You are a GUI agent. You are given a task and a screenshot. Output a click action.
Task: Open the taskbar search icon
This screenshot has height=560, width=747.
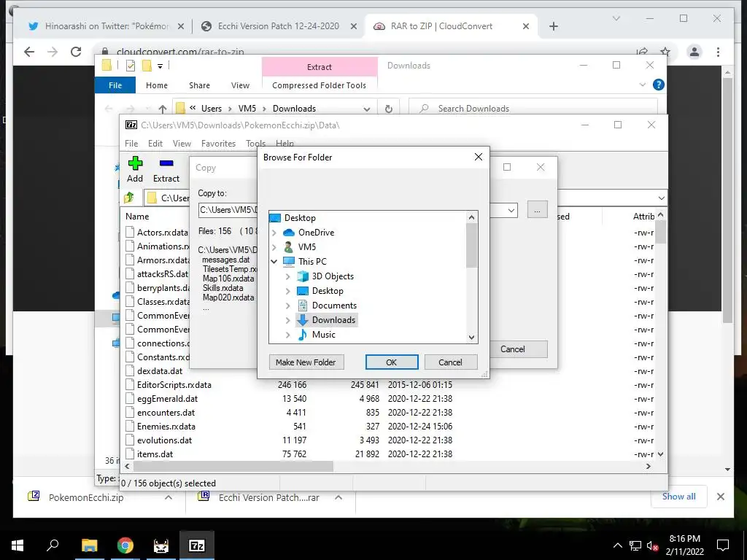coord(53,545)
